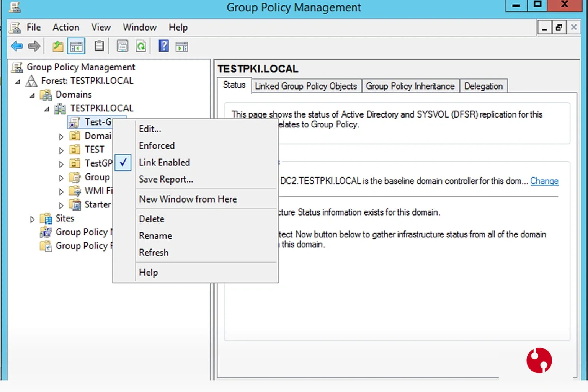Select the Group Policy Modeling icon
The width and height of the screenshot is (588, 392).
[46, 232]
